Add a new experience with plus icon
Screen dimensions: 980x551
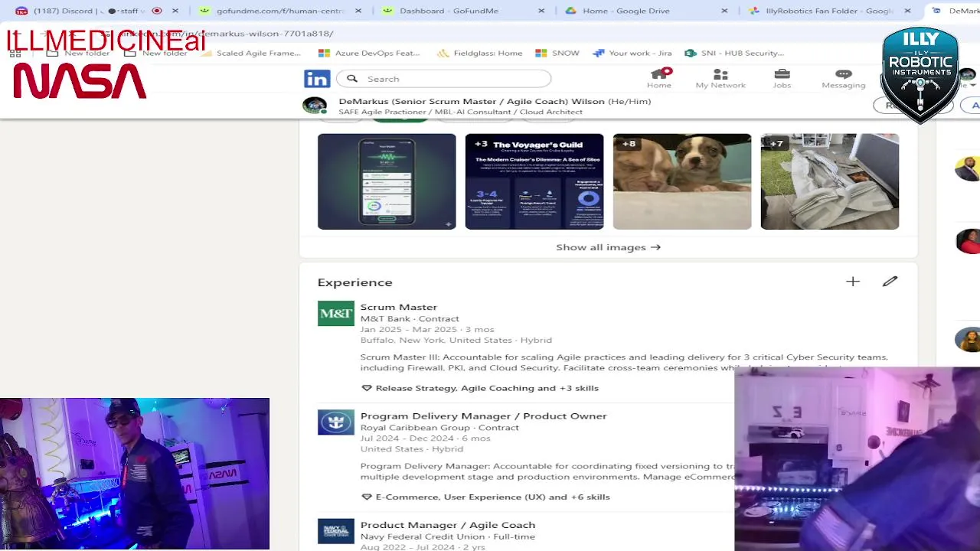853,282
